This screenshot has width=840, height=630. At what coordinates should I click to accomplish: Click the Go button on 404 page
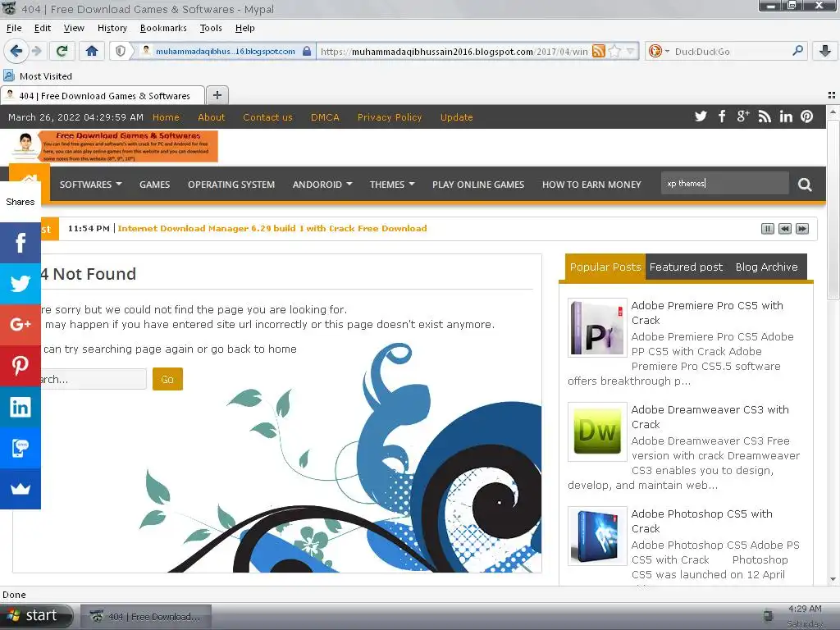tap(167, 379)
